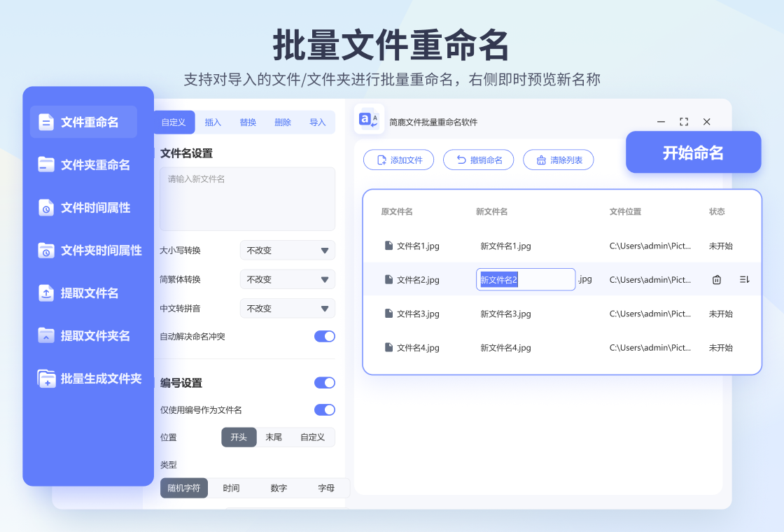Image resolution: width=784 pixels, height=532 pixels.
Task: Click the 文件夹时间属性 sidebar icon
Action: tap(46, 250)
